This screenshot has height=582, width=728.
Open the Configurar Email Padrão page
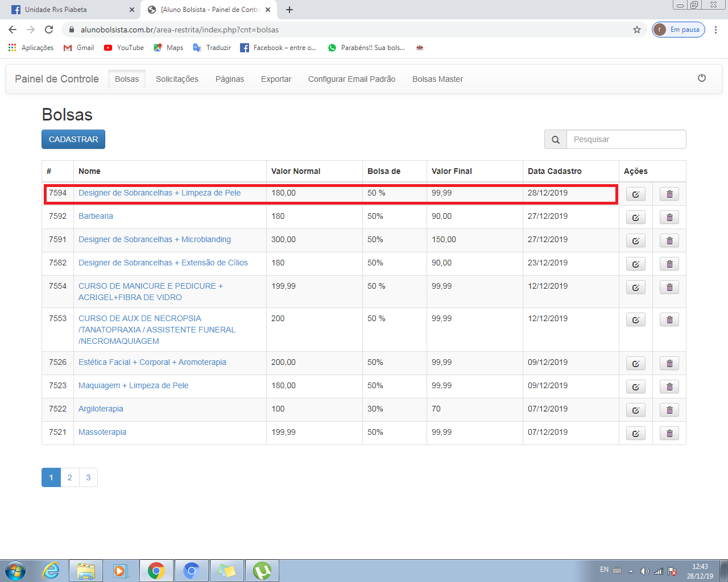pos(351,79)
